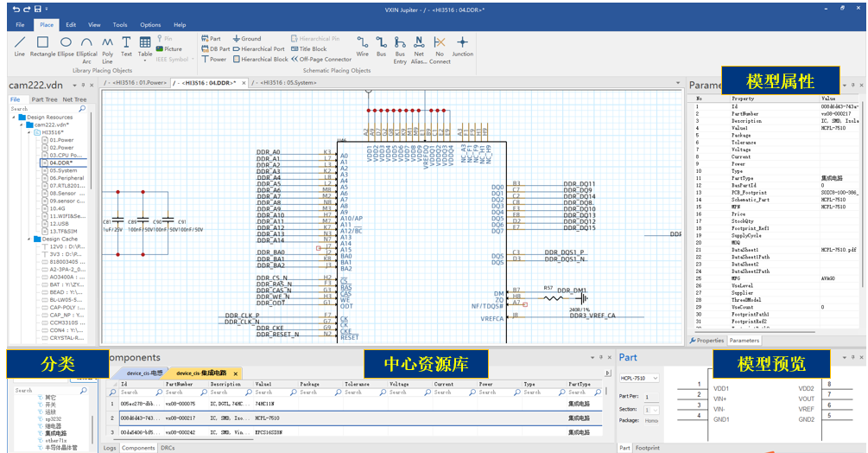
Task: Open the Tools menu
Action: click(x=119, y=25)
